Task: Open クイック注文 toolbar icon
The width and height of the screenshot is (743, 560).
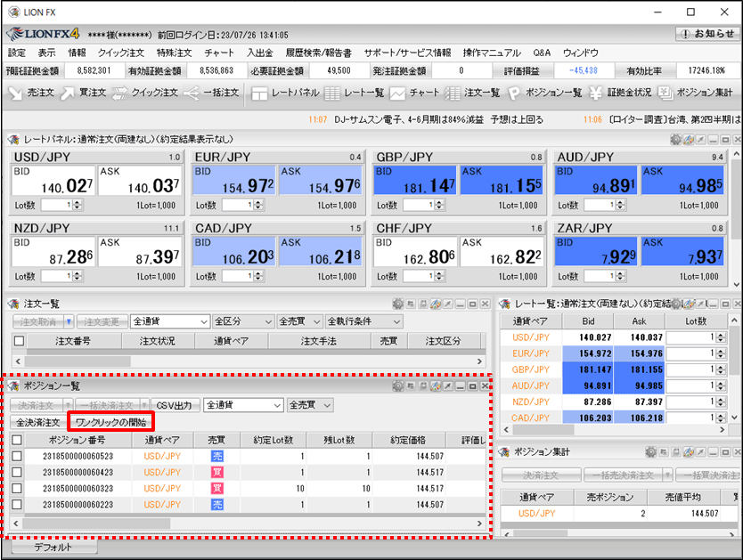Action: click(x=144, y=93)
